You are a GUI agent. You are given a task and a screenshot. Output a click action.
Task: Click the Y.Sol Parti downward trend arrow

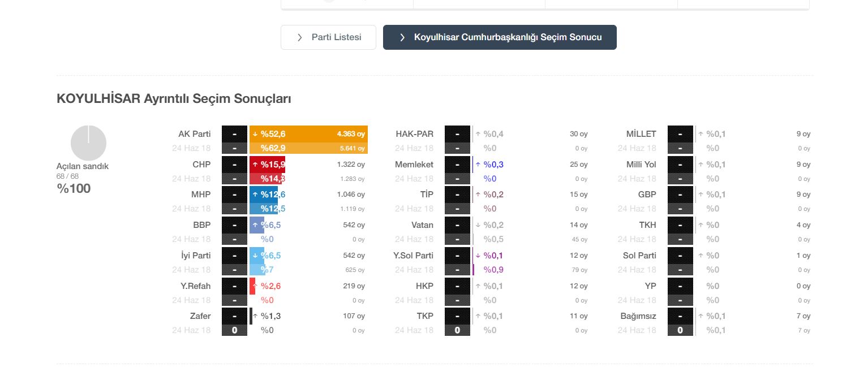coord(478,256)
